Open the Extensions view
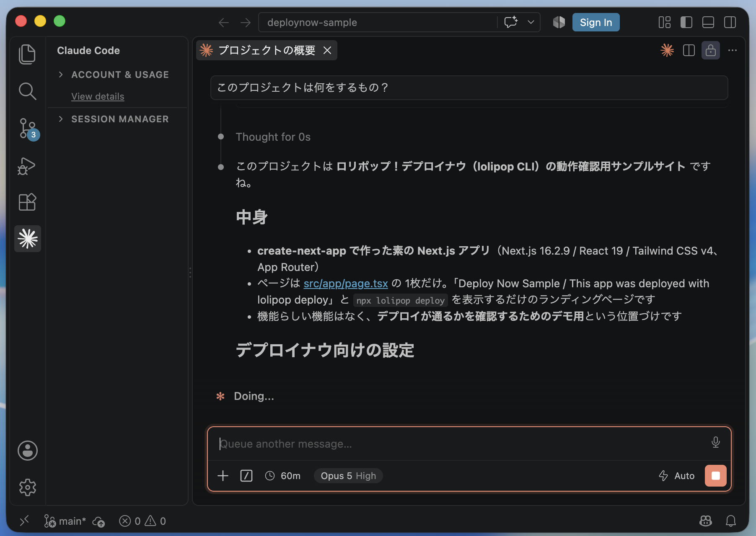 point(27,202)
